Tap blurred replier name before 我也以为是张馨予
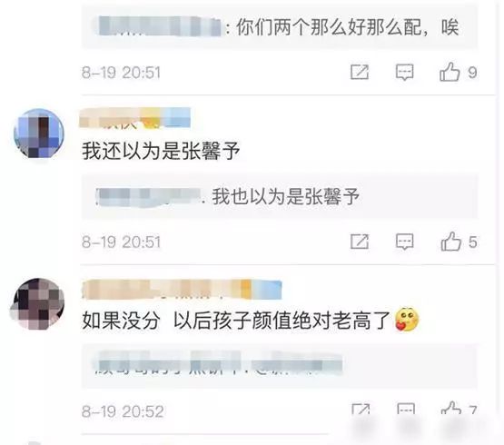The image size is (504, 445). [x=149, y=196]
